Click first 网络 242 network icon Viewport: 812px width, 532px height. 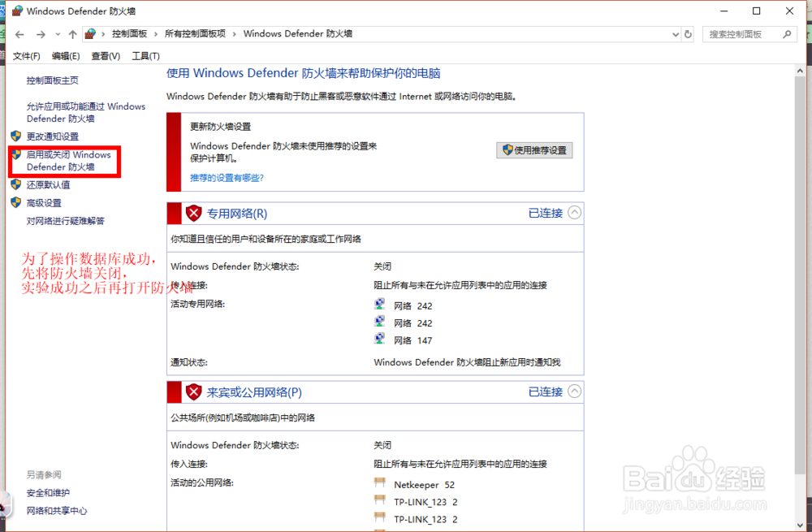pyautogui.click(x=379, y=304)
